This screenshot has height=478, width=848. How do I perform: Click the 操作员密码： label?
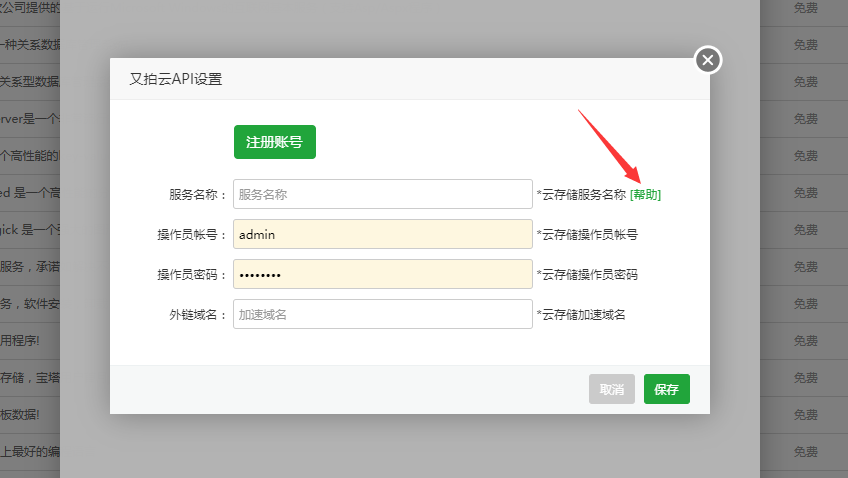(192, 275)
